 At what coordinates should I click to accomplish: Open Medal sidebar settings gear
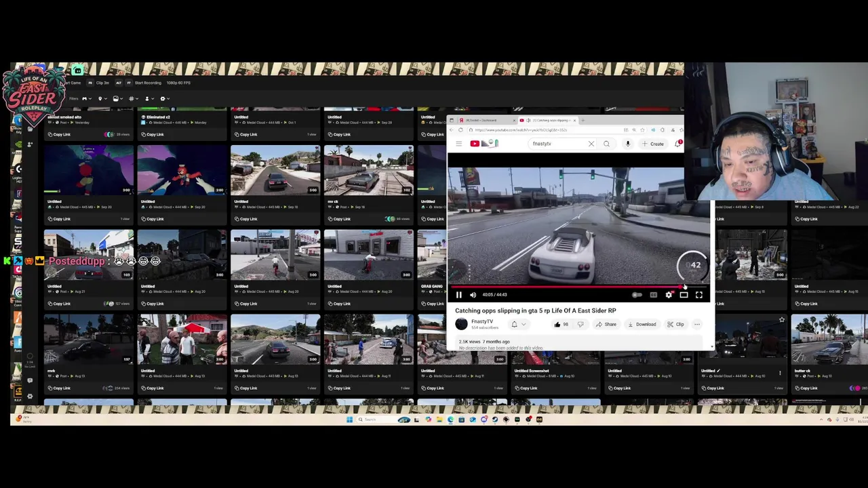coord(29,396)
